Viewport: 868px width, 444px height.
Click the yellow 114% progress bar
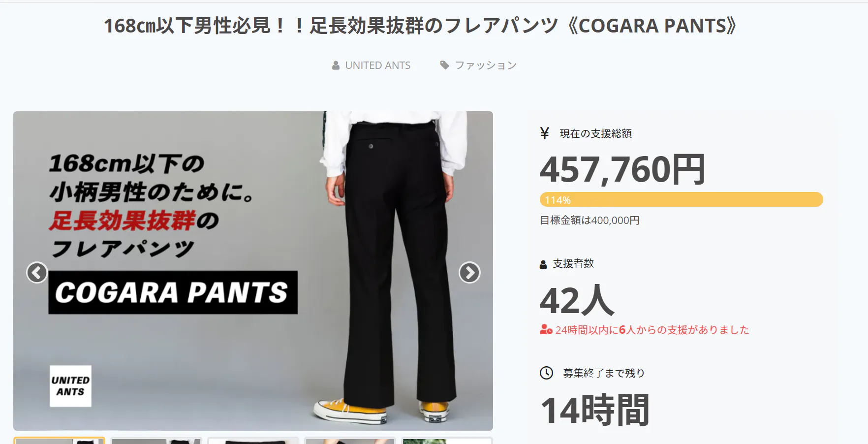(681, 199)
